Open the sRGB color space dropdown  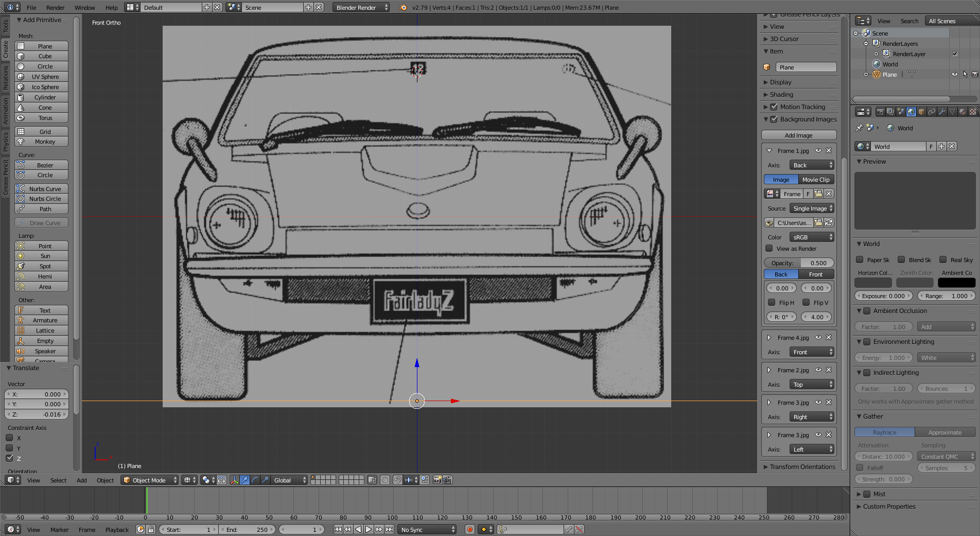coord(812,237)
